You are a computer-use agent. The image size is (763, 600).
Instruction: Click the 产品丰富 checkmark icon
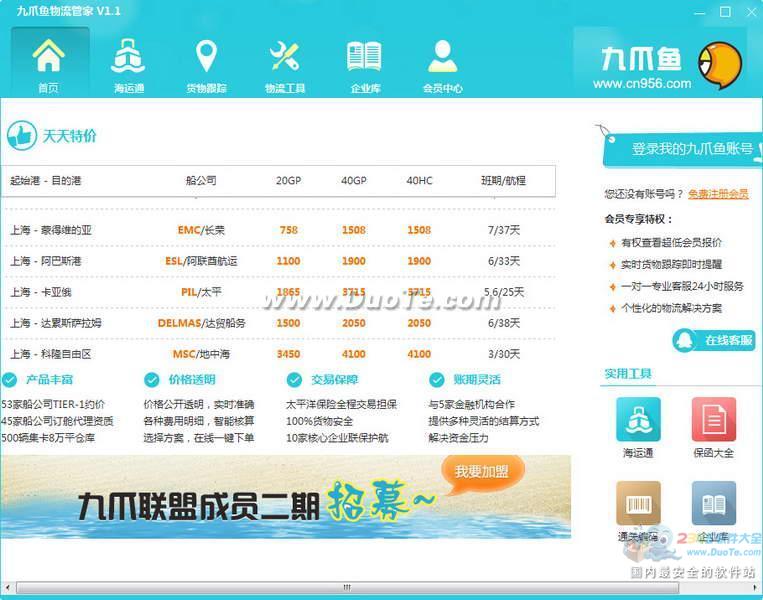pyautogui.click(x=10, y=380)
